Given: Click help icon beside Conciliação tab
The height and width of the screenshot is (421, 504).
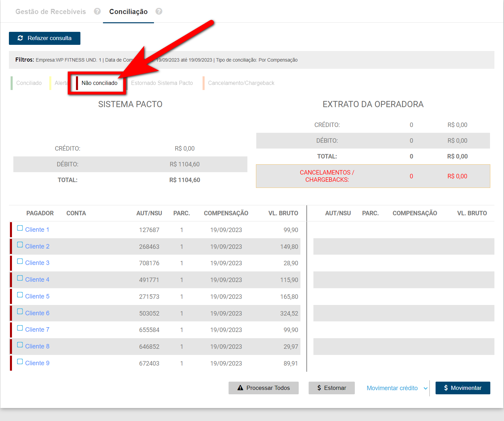Looking at the screenshot, I should (159, 11).
